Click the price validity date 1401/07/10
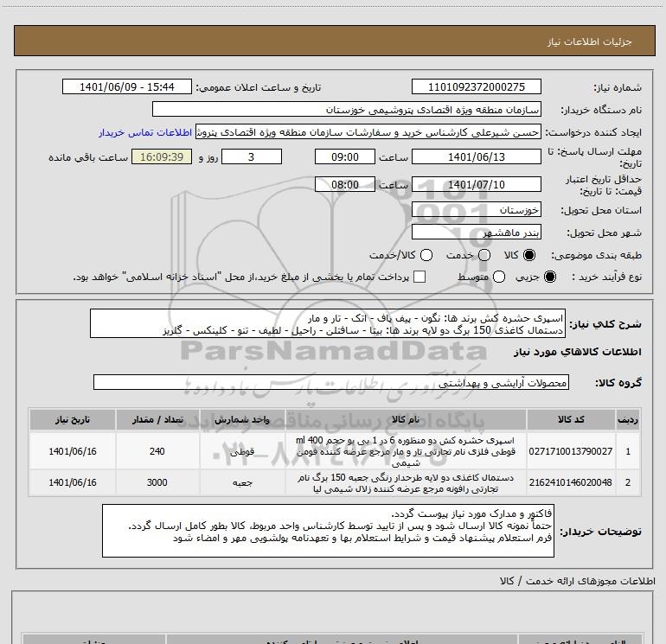The image size is (666, 644). [x=476, y=184]
